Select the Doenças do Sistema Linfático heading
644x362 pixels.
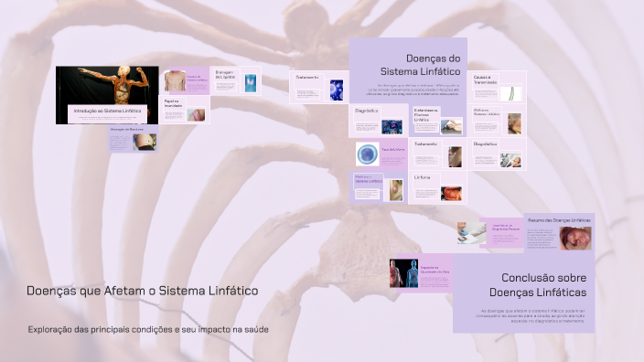(420, 65)
